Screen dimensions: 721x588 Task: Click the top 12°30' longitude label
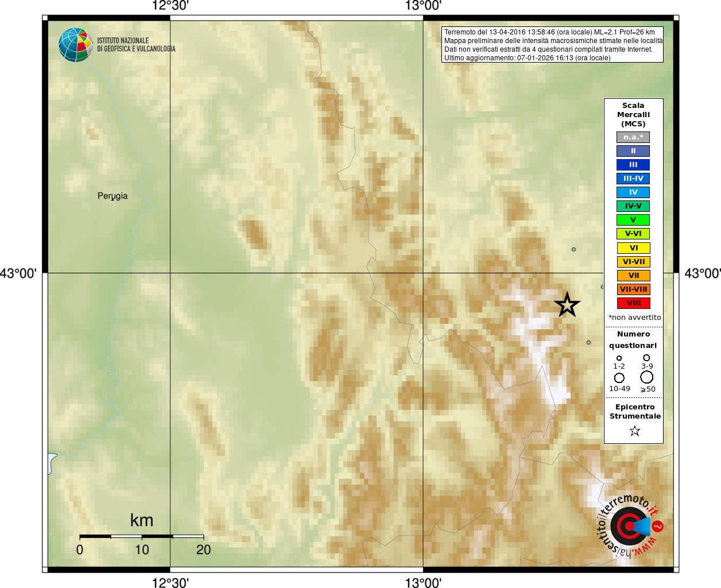point(170,6)
